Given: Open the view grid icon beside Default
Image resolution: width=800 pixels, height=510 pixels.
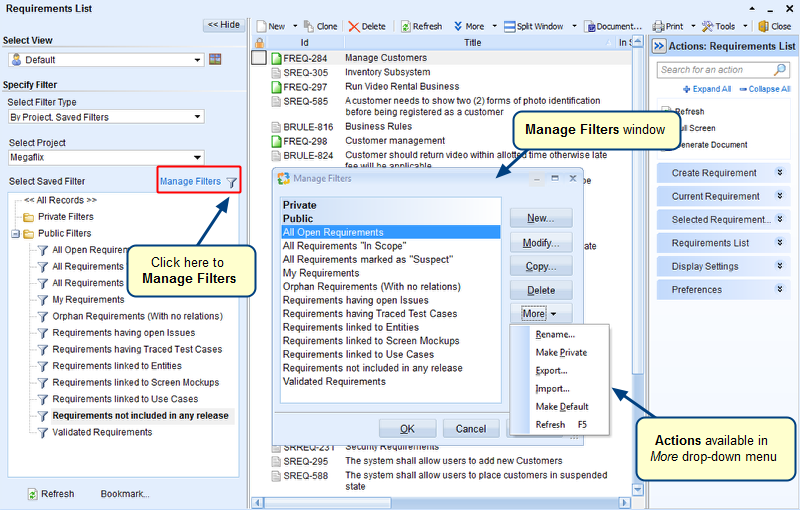Looking at the screenshot, I should [x=214, y=60].
